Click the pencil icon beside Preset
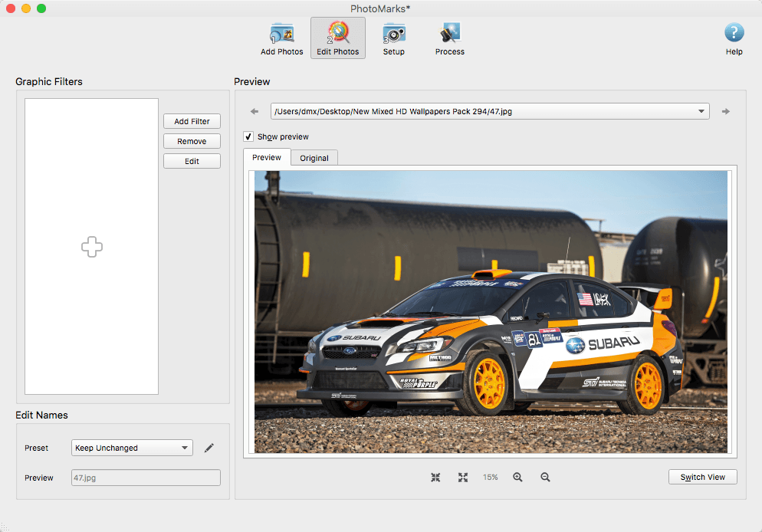This screenshot has width=762, height=532. [x=209, y=448]
